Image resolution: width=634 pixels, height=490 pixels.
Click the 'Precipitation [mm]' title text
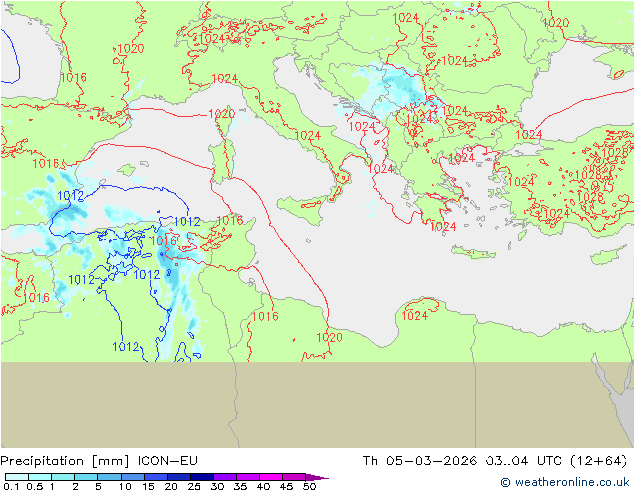pos(65,461)
